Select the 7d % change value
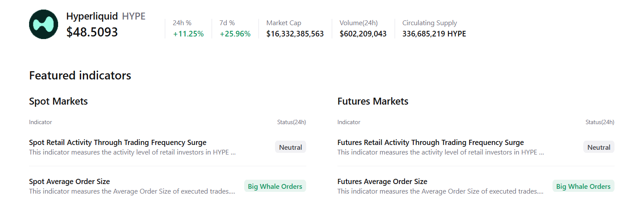 [235, 34]
